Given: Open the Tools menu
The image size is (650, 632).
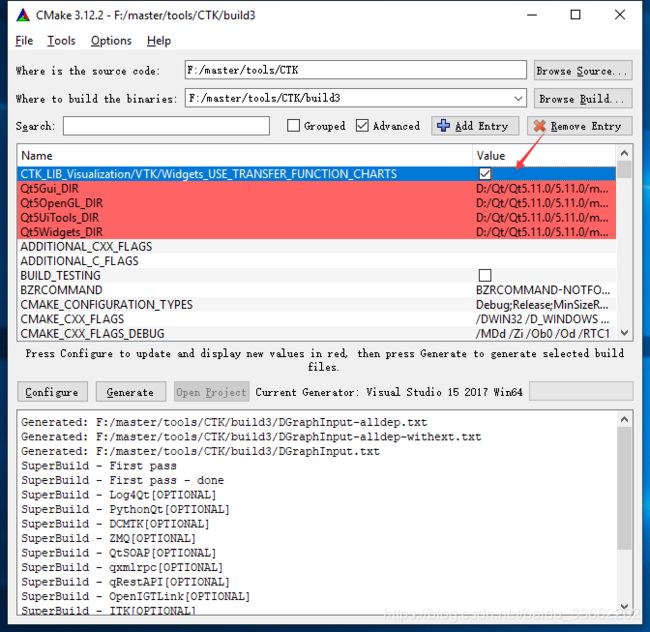Looking at the screenshot, I should (x=61, y=41).
